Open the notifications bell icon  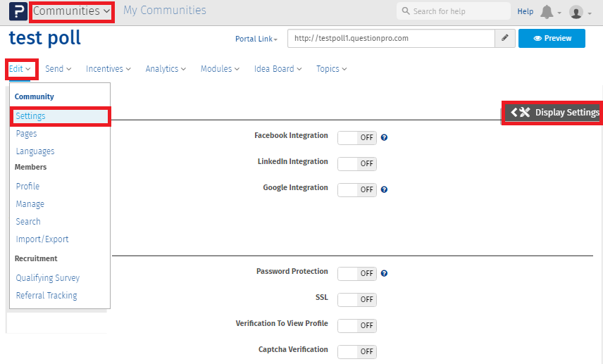(x=547, y=12)
